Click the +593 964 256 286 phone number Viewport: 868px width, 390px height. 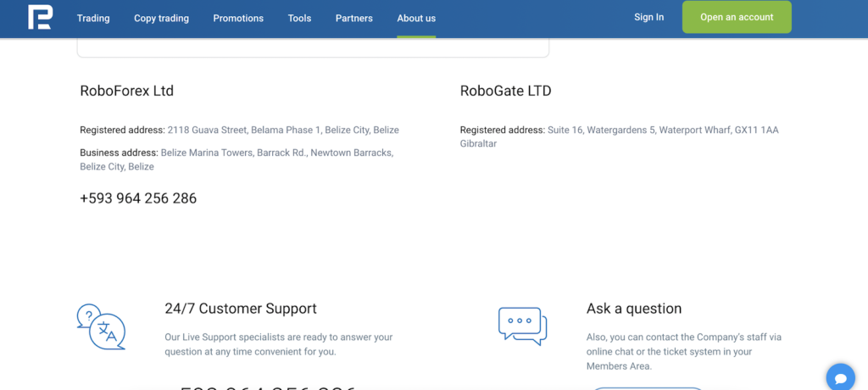[138, 198]
